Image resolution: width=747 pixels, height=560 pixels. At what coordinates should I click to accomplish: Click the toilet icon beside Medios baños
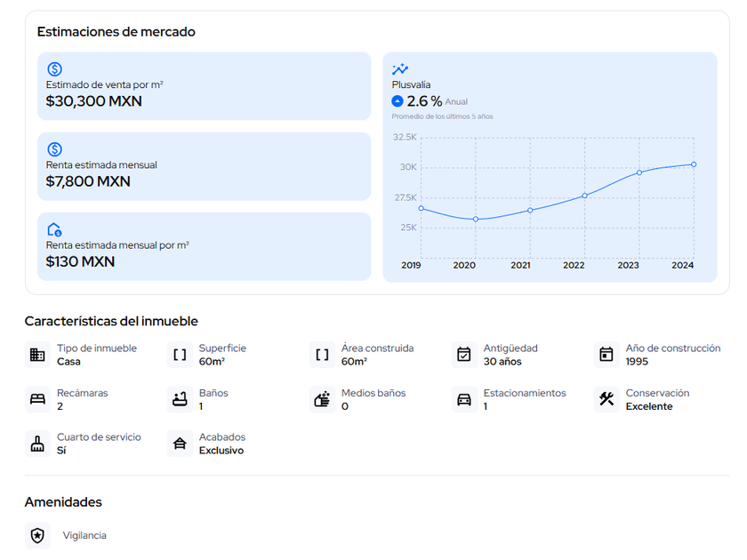pyautogui.click(x=322, y=399)
